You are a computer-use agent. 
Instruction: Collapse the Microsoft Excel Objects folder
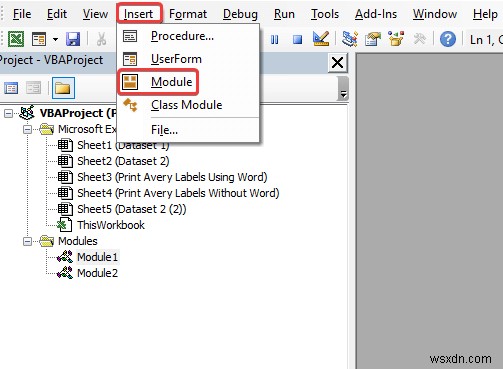(28, 129)
